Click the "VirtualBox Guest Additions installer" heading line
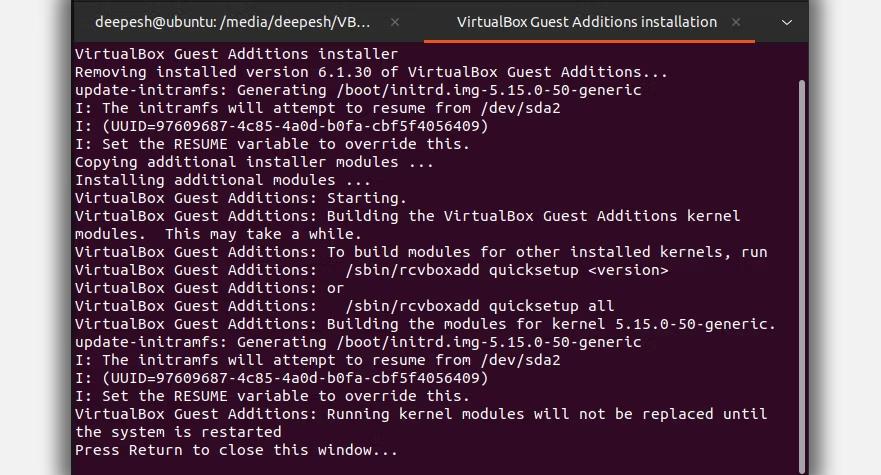This screenshot has height=475, width=881. [236, 54]
